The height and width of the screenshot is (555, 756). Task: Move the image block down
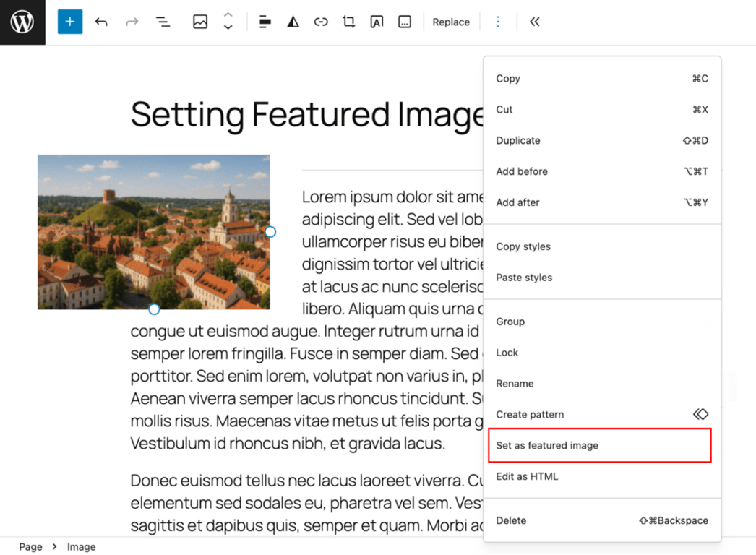(228, 27)
